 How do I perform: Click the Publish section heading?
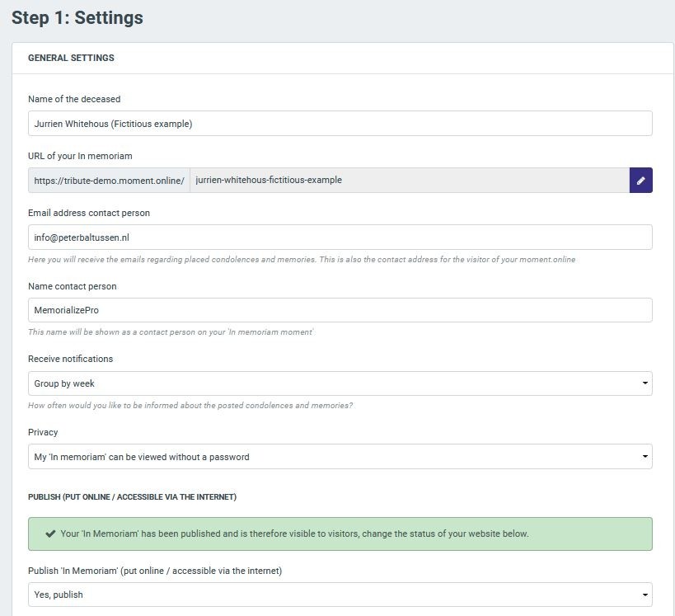click(132, 496)
